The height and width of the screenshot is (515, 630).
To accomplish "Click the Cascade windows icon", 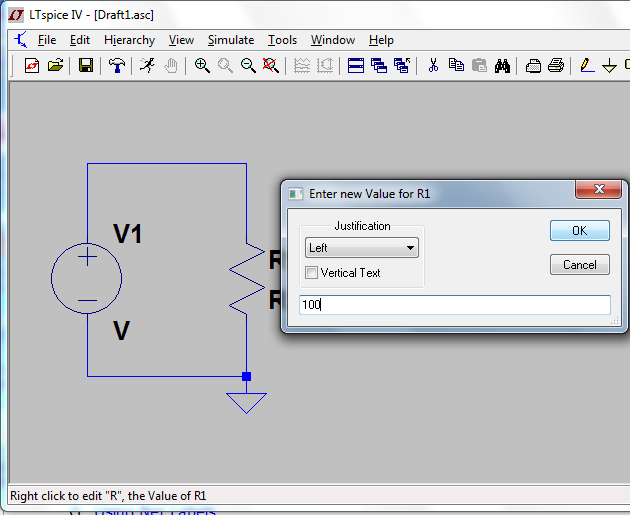I will [x=379, y=65].
